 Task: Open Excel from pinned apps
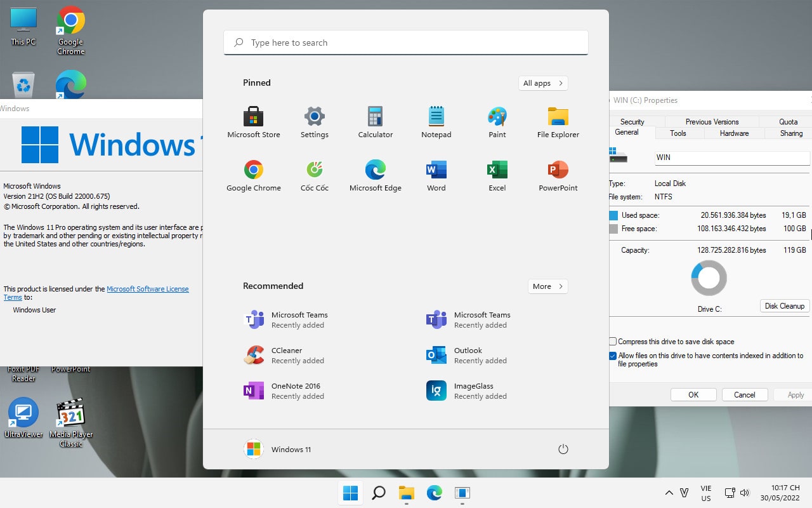coord(497,175)
